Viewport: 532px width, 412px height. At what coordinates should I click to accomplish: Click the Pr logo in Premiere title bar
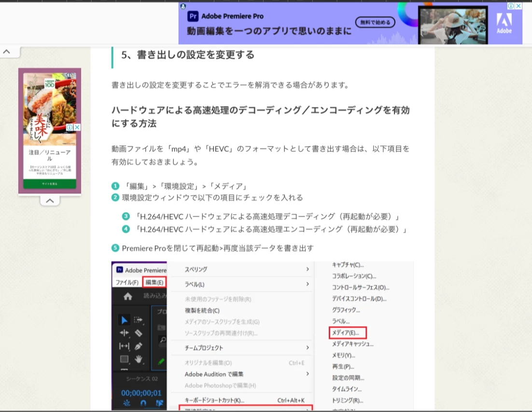point(119,270)
